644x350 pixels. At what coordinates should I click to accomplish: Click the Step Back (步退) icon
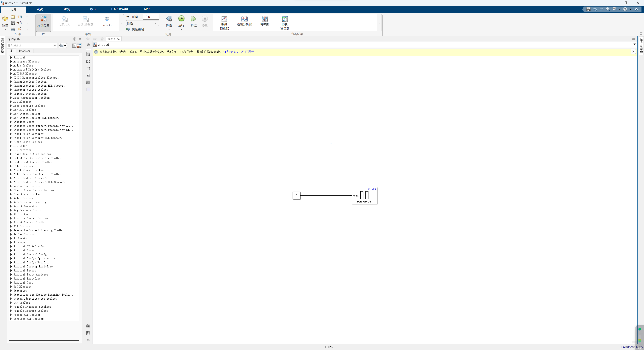[169, 19]
